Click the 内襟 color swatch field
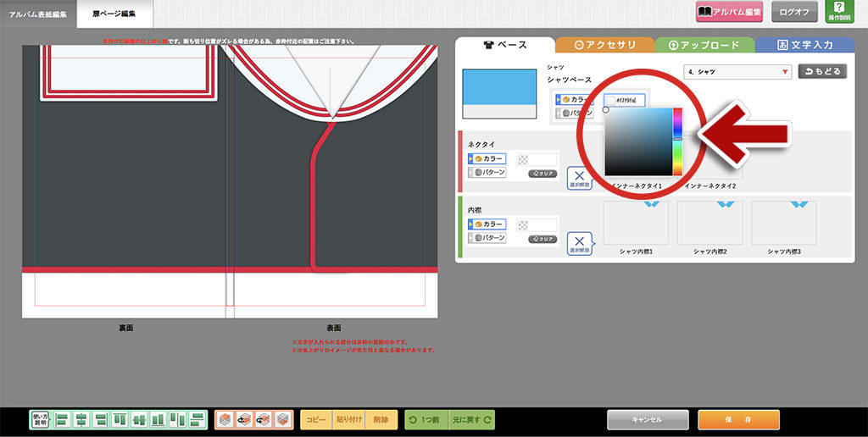Image resolution: width=868 pixels, height=437 pixels. click(x=537, y=224)
